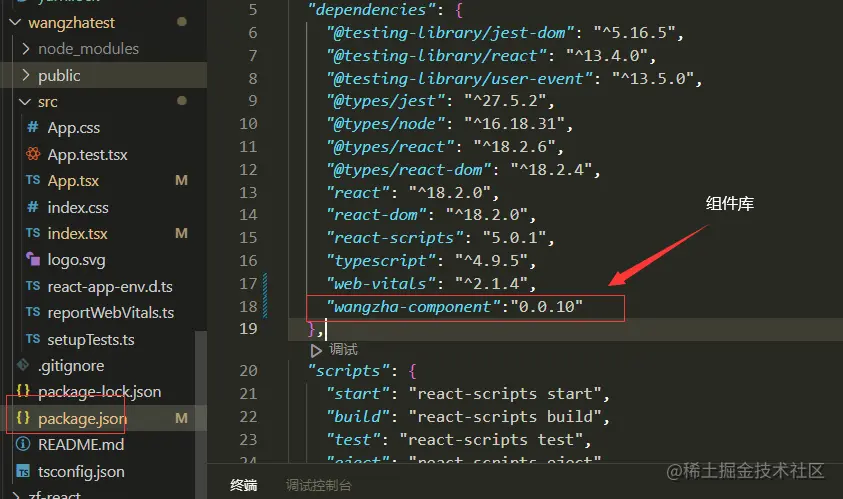Open logo.svg file

click(76, 260)
